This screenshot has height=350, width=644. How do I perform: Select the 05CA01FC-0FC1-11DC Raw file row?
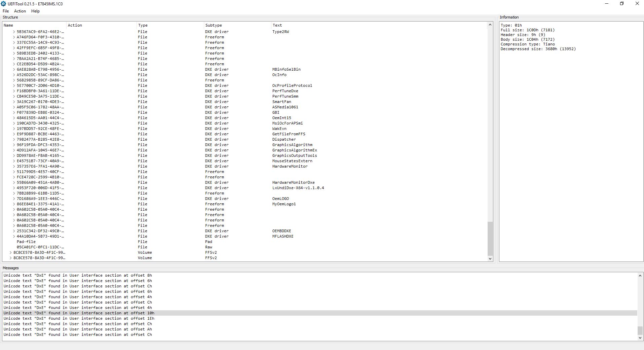click(245, 247)
